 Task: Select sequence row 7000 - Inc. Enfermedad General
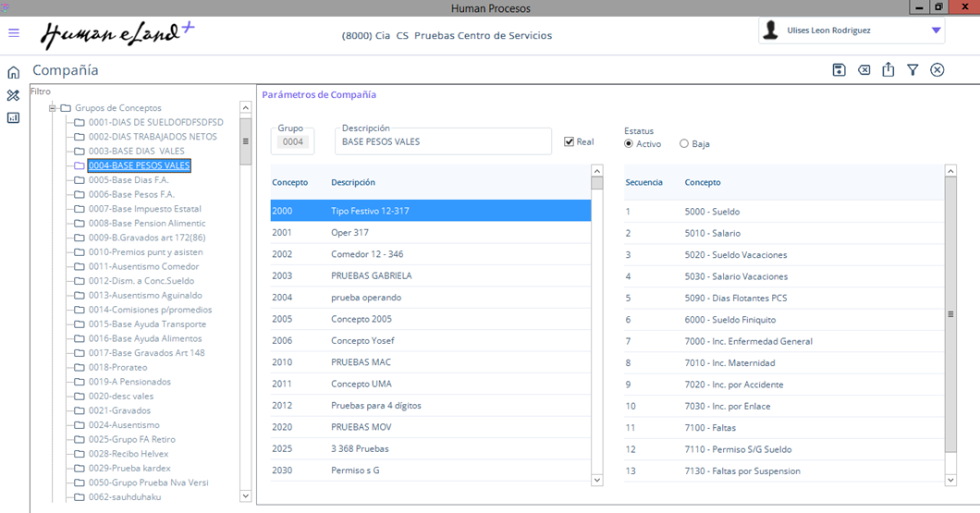point(748,341)
